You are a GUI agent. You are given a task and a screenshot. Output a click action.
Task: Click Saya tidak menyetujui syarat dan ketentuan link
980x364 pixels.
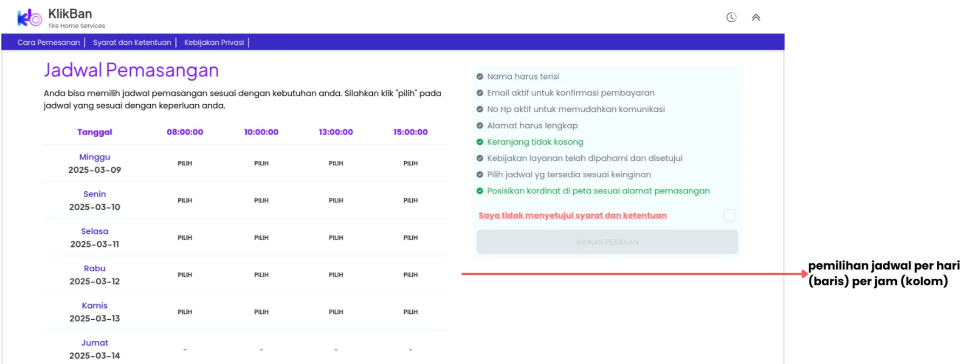tap(573, 215)
